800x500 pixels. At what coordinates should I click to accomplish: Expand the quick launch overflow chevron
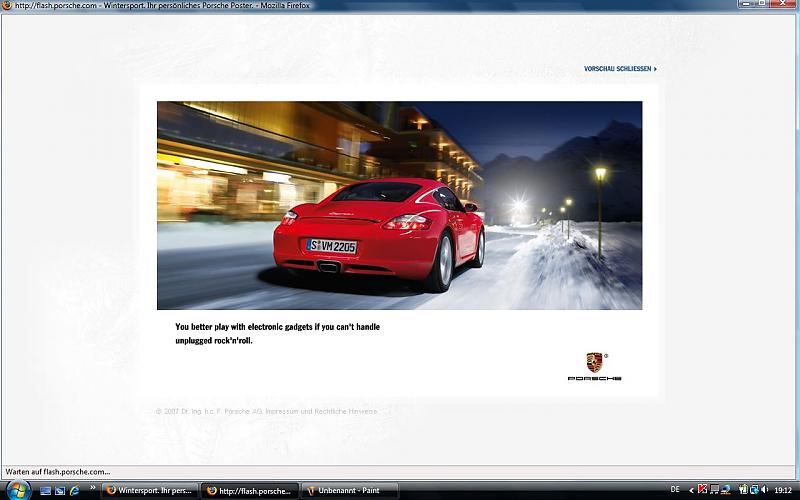point(92,488)
